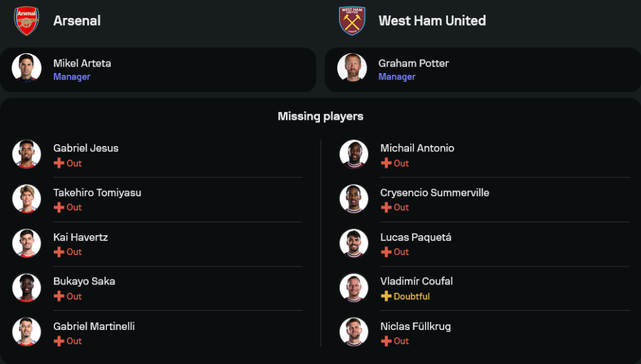This screenshot has width=641, height=364.
Task: Select Lucas Paquetá's player photo
Action: [x=354, y=243]
